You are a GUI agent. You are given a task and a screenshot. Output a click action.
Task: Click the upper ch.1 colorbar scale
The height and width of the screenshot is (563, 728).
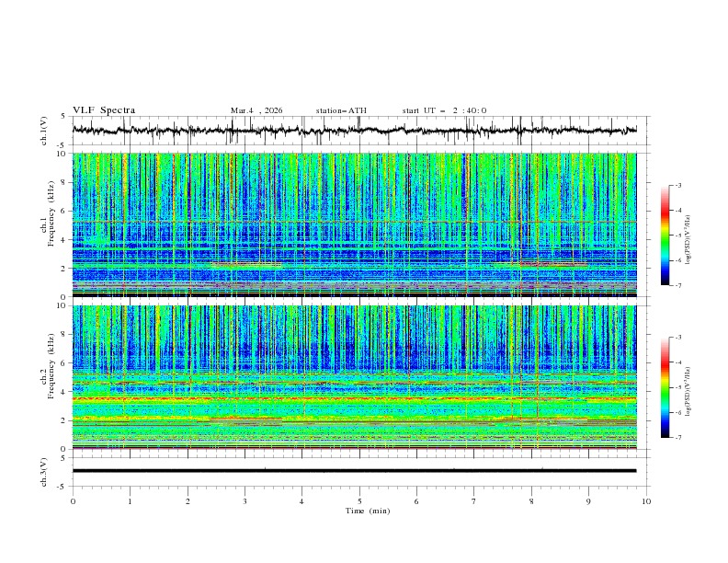click(665, 236)
